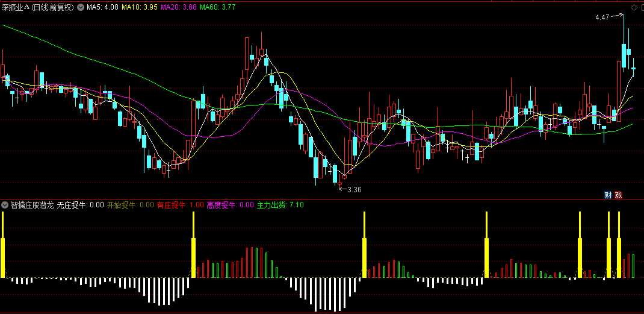Click the 3.36 low price marker
This screenshot has width=644, height=314.
(x=354, y=190)
